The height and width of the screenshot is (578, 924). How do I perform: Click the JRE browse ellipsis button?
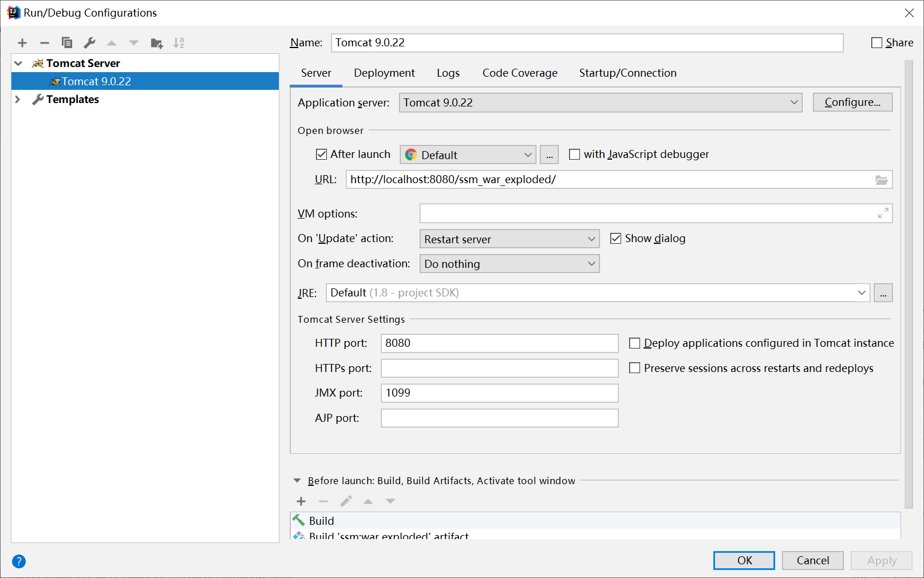pos(883,293)
